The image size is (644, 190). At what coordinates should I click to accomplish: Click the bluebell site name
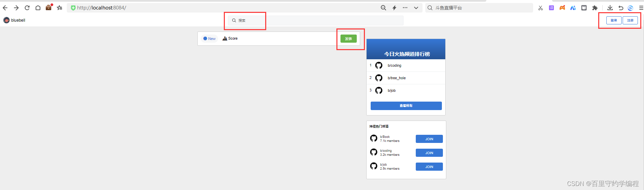(x=18, y=20)
